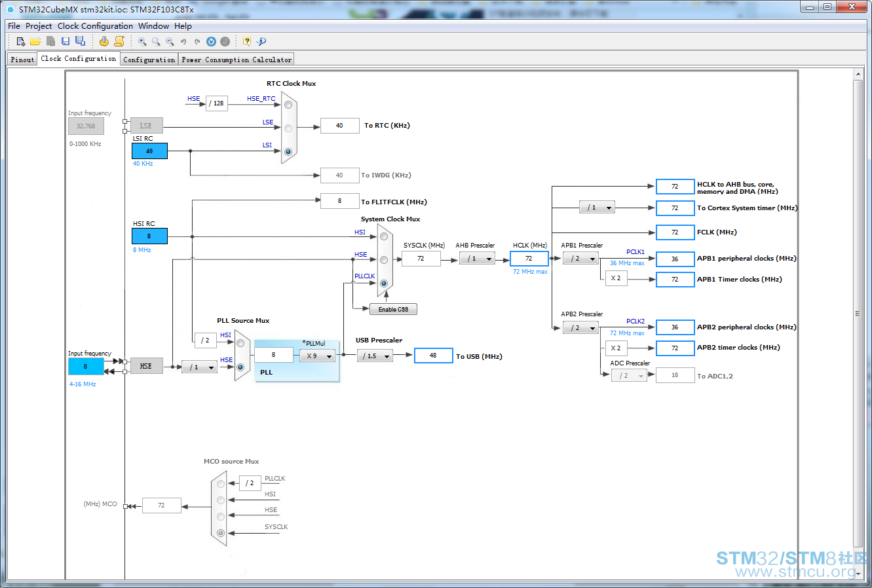Viewport: 872px width, 588px height.
Task: Click the Undo arrow icon
Action: point(183,41)
